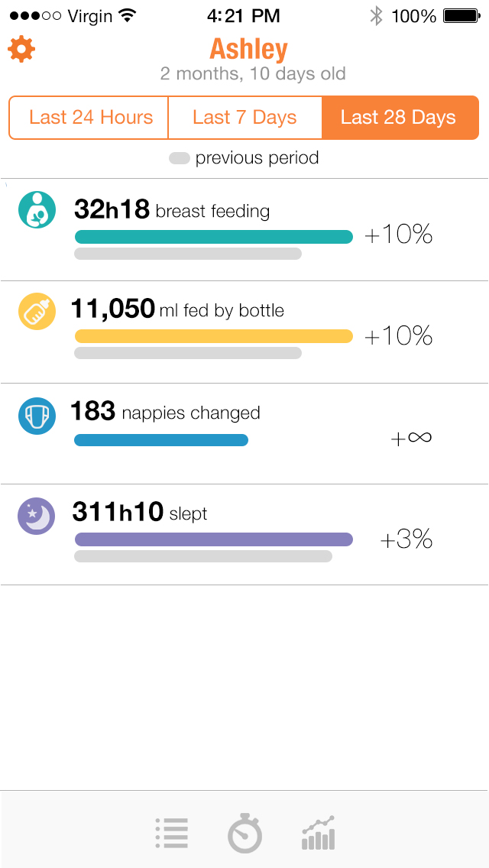Tap the 311h10 slept row text
489x868 pixels.
pyautogui.click(x=140, y=512)
